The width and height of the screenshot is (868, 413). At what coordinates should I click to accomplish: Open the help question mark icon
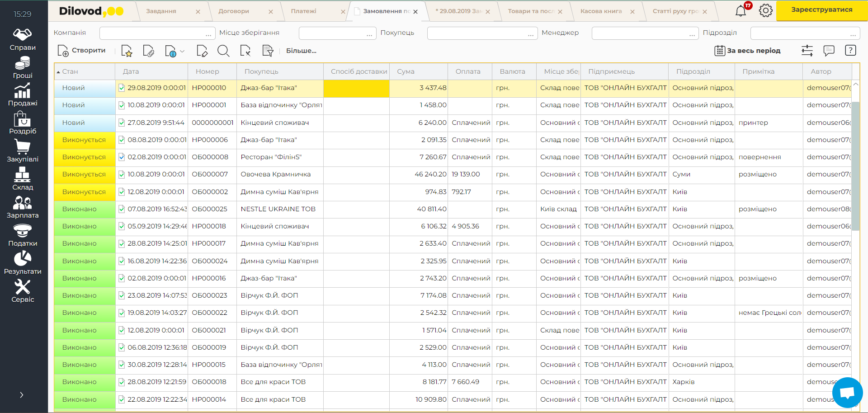(x=850, y=51)
